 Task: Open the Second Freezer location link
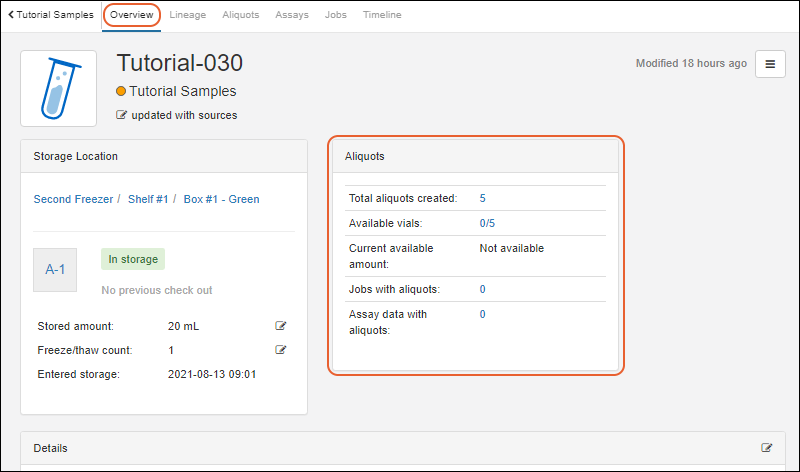click(x=73, y=199)
